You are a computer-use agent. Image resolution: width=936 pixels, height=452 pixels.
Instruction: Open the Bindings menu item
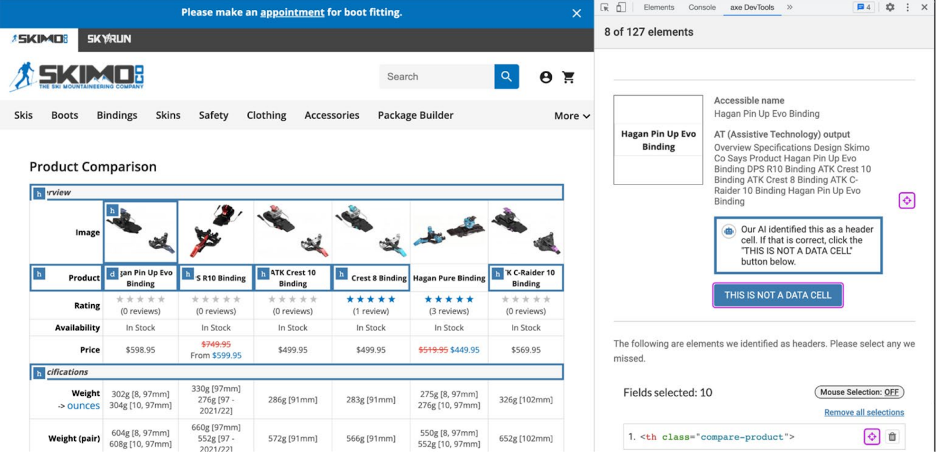click(117, 115)
